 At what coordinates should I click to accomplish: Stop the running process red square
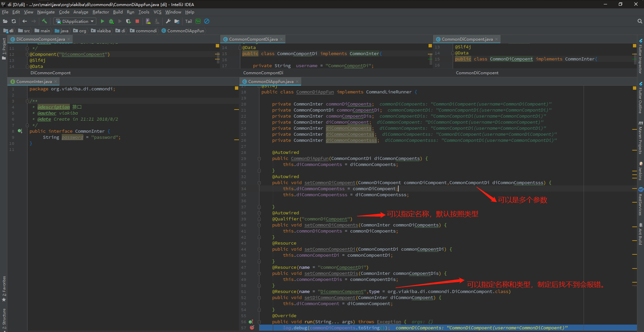(137, 21)
